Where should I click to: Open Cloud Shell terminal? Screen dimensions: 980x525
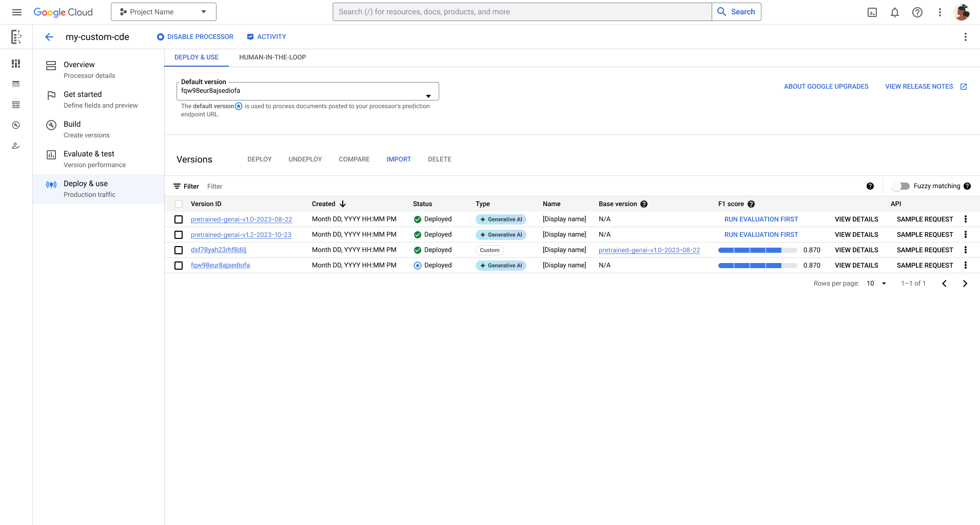point(872,12)
